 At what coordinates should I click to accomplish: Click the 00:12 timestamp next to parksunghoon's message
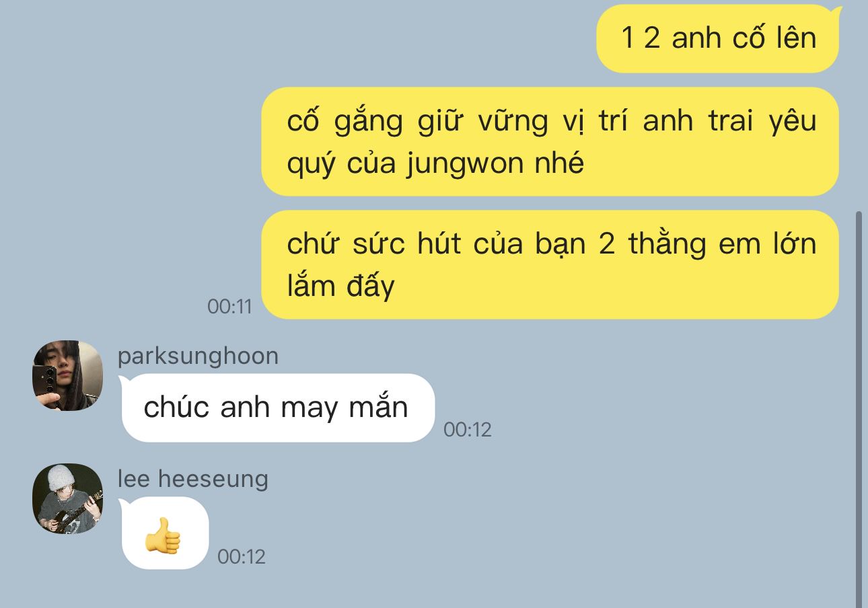coord(468,430)
